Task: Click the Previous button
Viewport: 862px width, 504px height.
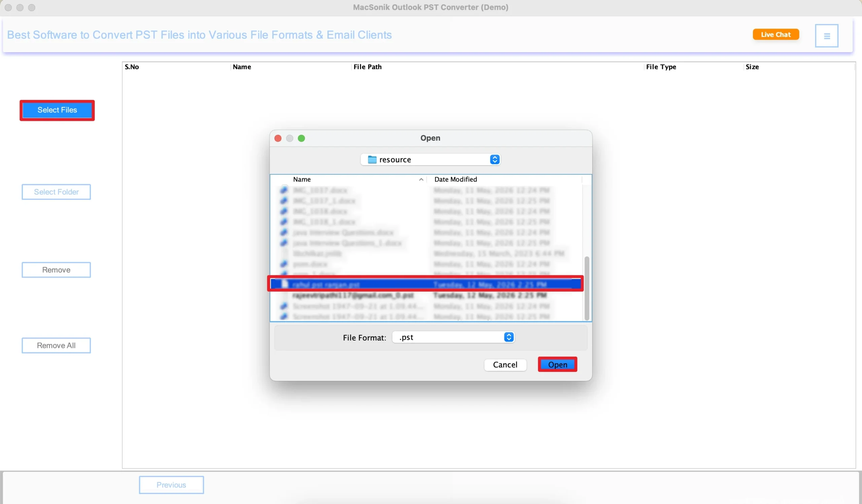Action: coord(171,485)
